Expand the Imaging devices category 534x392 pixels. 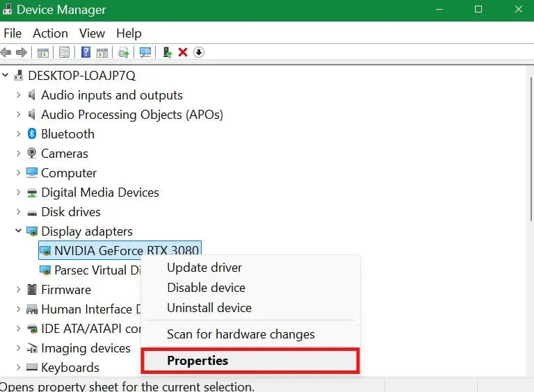point(18,348)
